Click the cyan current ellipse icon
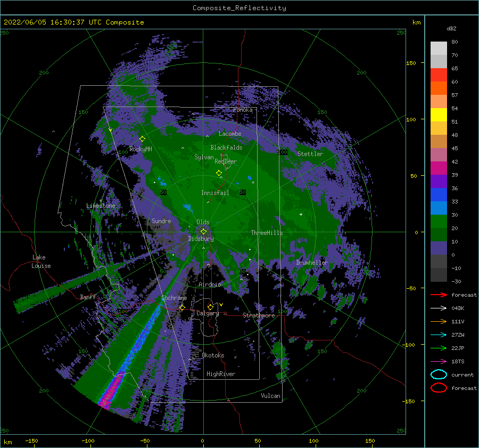 click(x=439, y=374)
